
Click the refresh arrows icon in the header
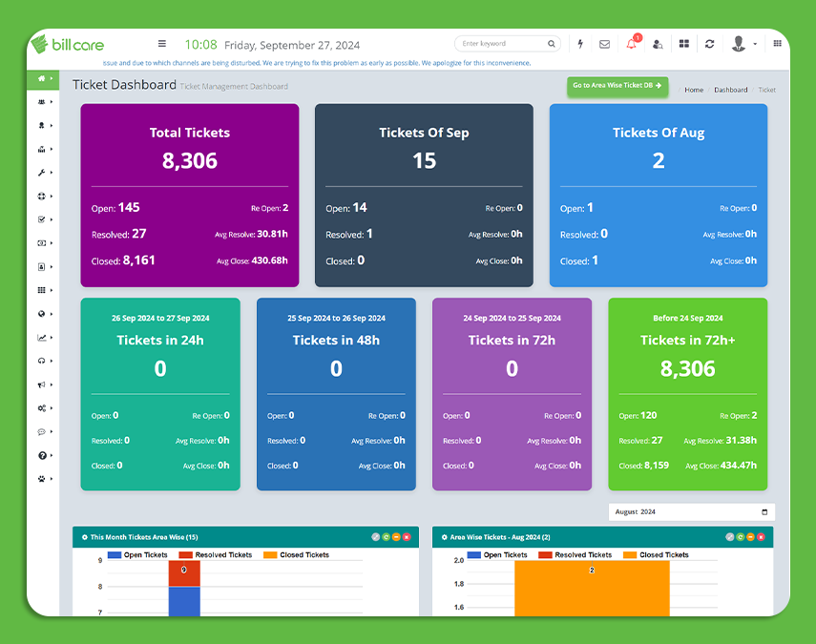tap(709, 44)
